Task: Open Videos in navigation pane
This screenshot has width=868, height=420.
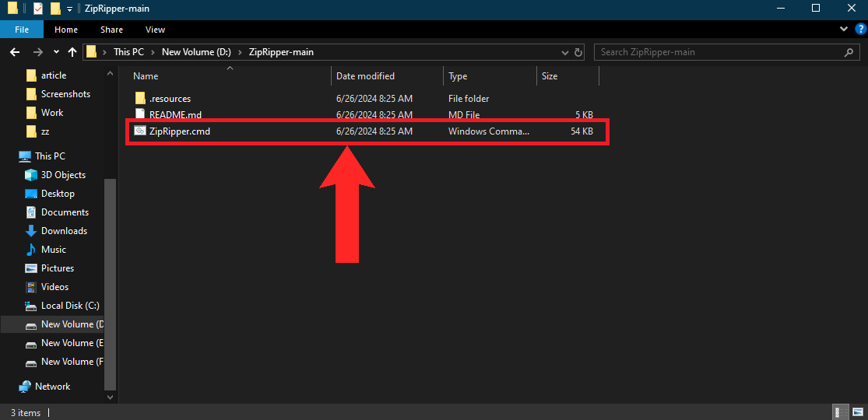Action: click(54, 287)
